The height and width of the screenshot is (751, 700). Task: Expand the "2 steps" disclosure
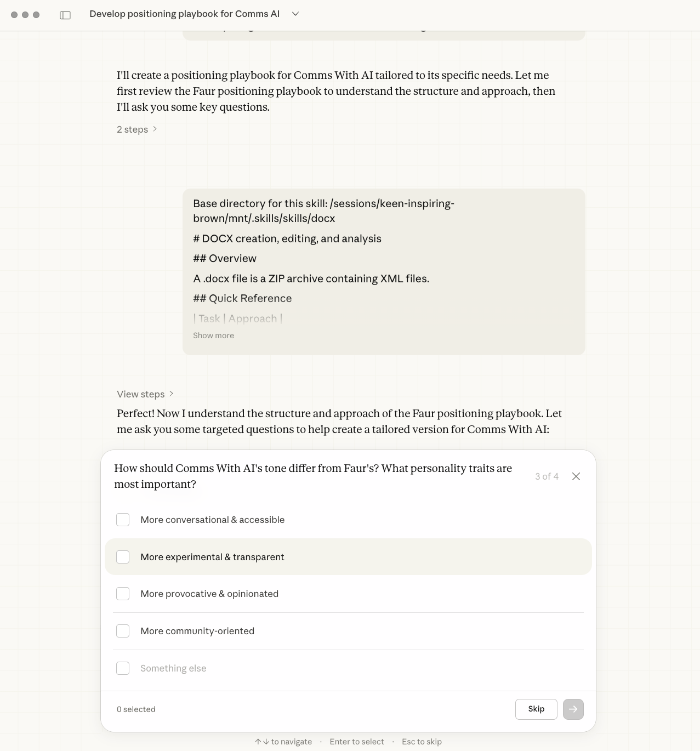pyautogui.click(x=137, y=129)
